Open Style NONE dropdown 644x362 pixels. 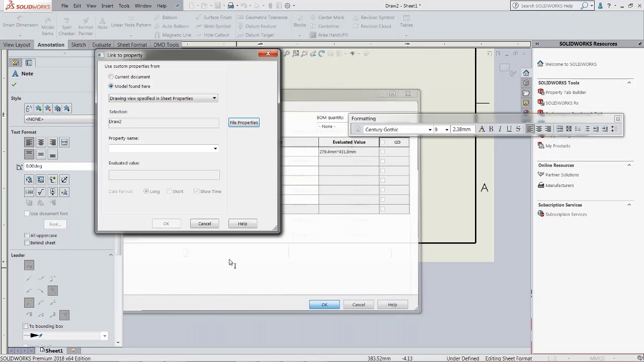pyautogui.click(x=59, y=119)
